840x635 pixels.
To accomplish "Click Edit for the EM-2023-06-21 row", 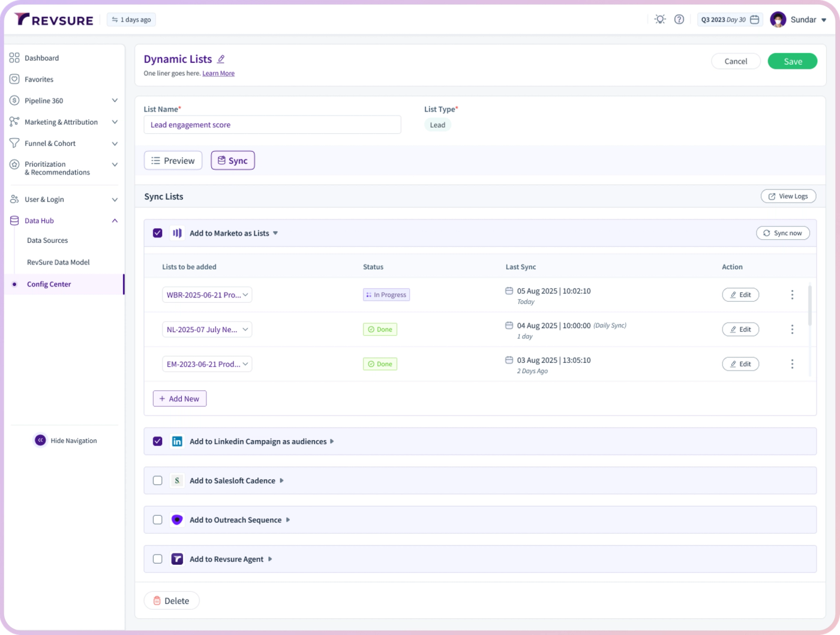I will point(740,364).
